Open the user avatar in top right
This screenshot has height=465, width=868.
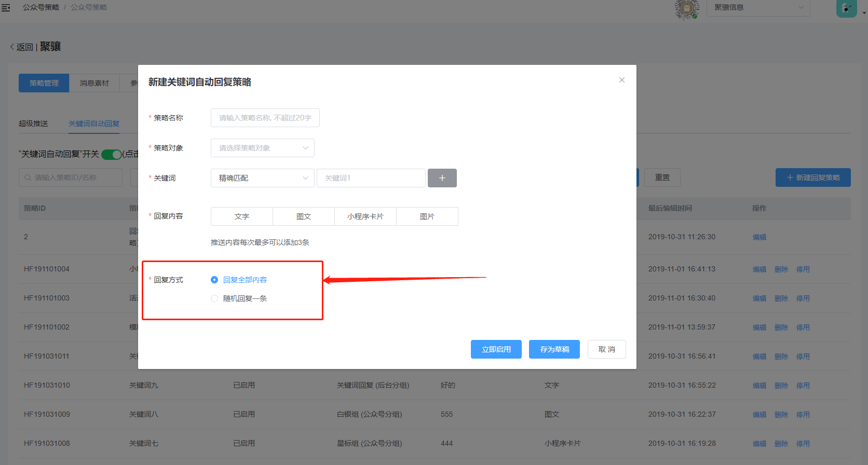[846, 8]
